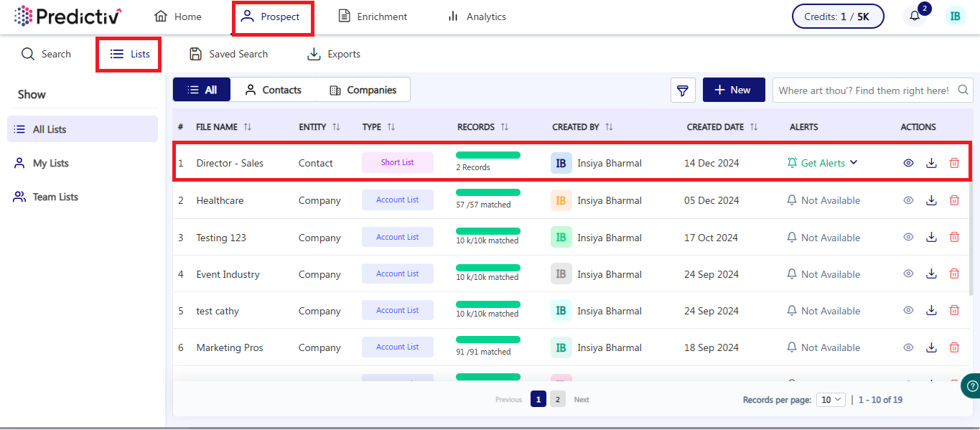Click the Marketing Pros 91/91 matched progress bar

(488, 340)
